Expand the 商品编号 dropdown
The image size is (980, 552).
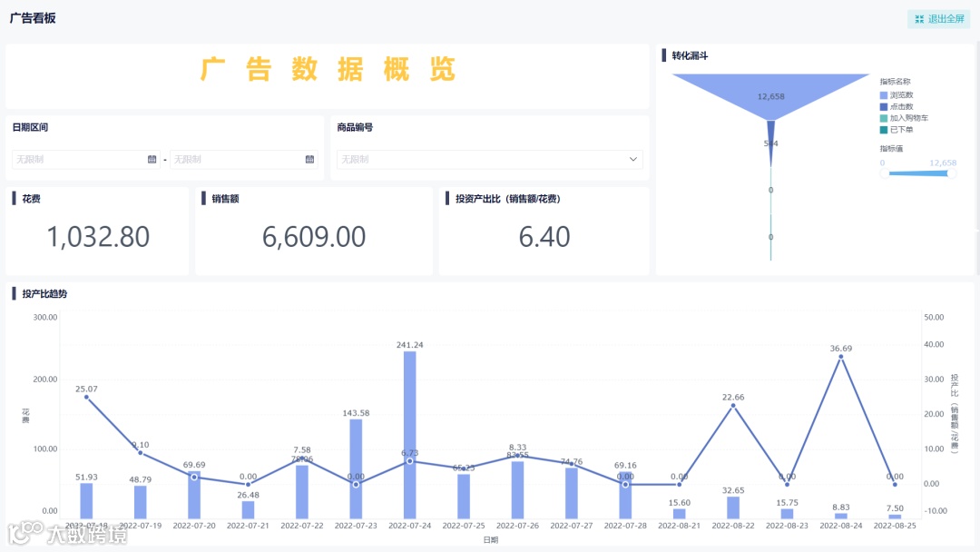tap(632, 159)
